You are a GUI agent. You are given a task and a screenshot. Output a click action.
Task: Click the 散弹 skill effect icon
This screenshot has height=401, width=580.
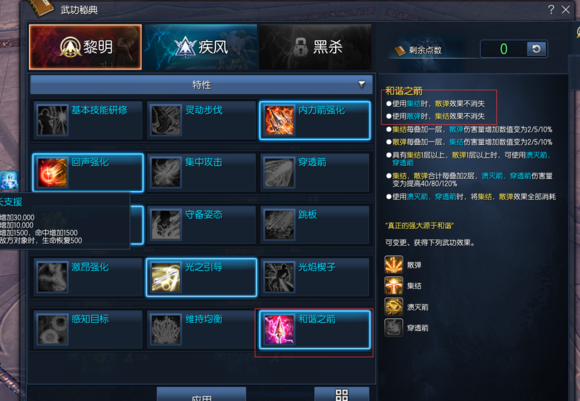(394, 265)
